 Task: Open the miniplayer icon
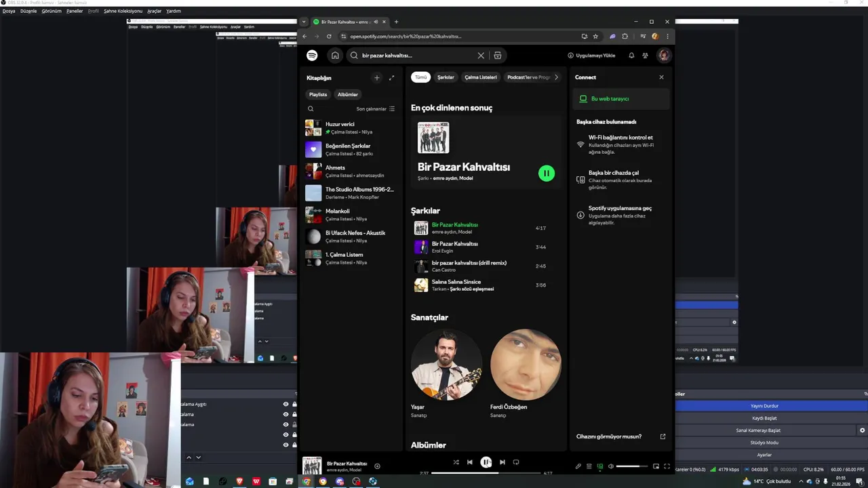tap(656, 466)
